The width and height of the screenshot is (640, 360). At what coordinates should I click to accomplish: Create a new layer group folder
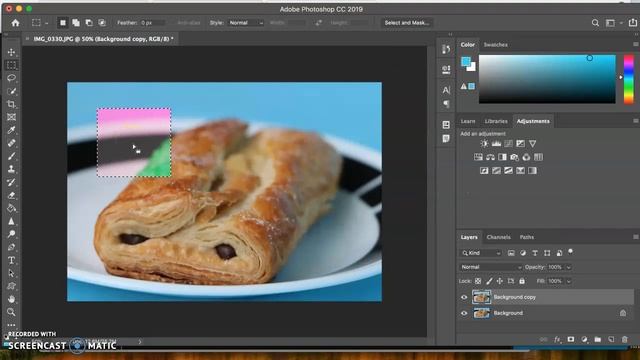598,339
